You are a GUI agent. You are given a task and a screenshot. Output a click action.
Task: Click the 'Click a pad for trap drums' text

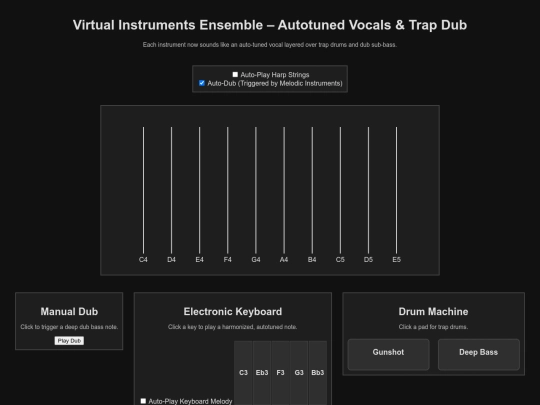point(433,327)
